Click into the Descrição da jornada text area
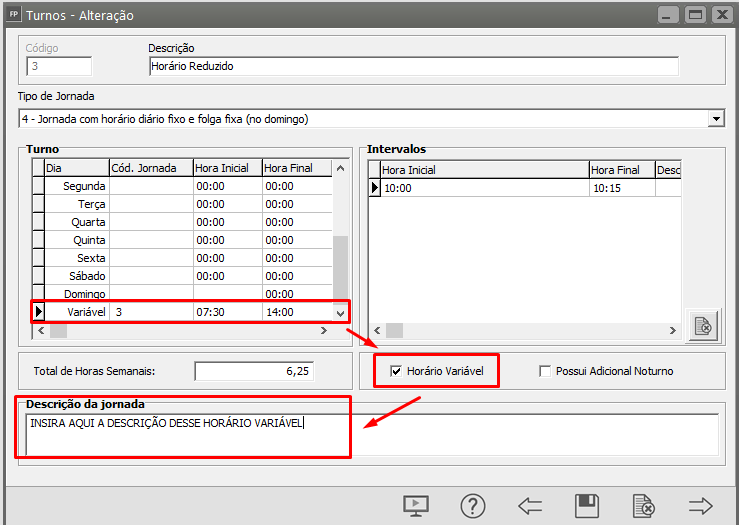Image resolution: width=739 pixels, height=525 pixels. point(370,434)
